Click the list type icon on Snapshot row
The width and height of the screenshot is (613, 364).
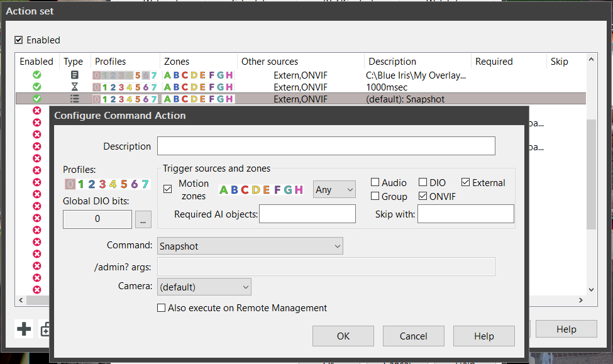point(75,99)
